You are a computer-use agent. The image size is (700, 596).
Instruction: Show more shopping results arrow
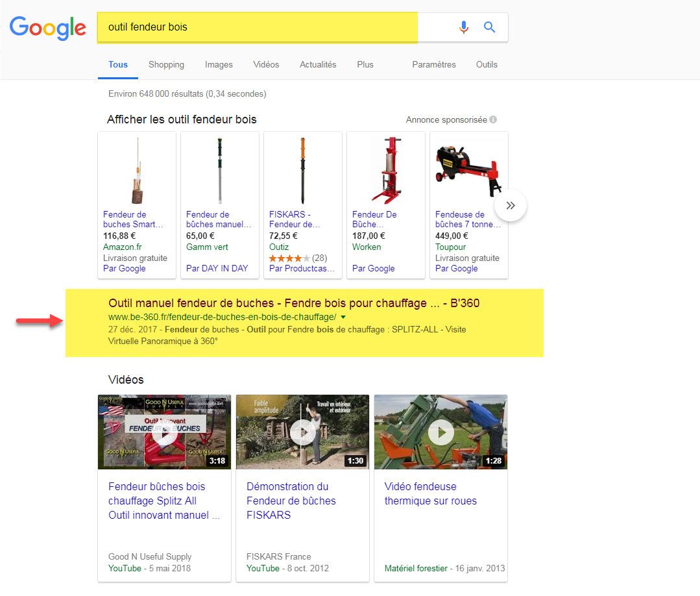tap(511, 206)
